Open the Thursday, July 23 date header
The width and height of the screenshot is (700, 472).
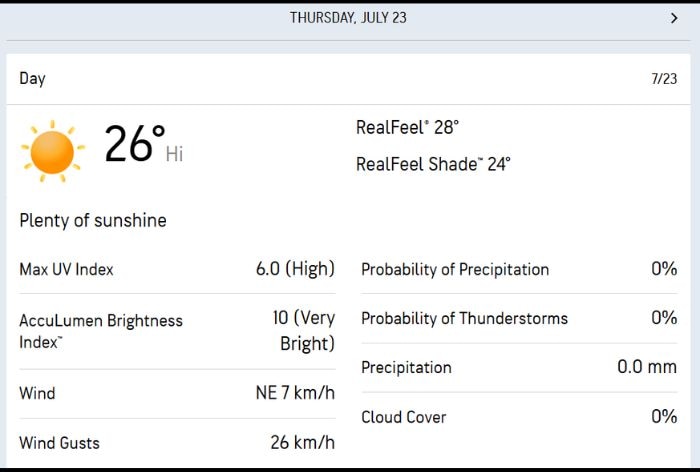(348, 18)
